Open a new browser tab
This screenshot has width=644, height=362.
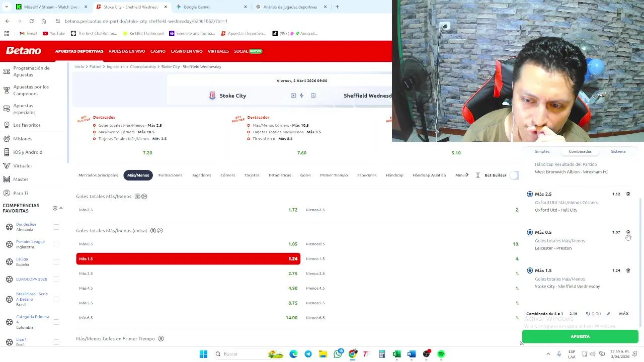[x=337, y=7]
